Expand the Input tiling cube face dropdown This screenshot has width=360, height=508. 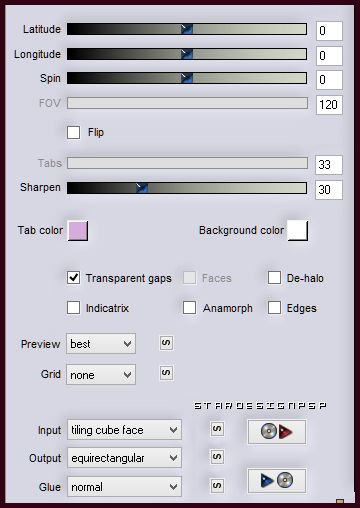124,430
